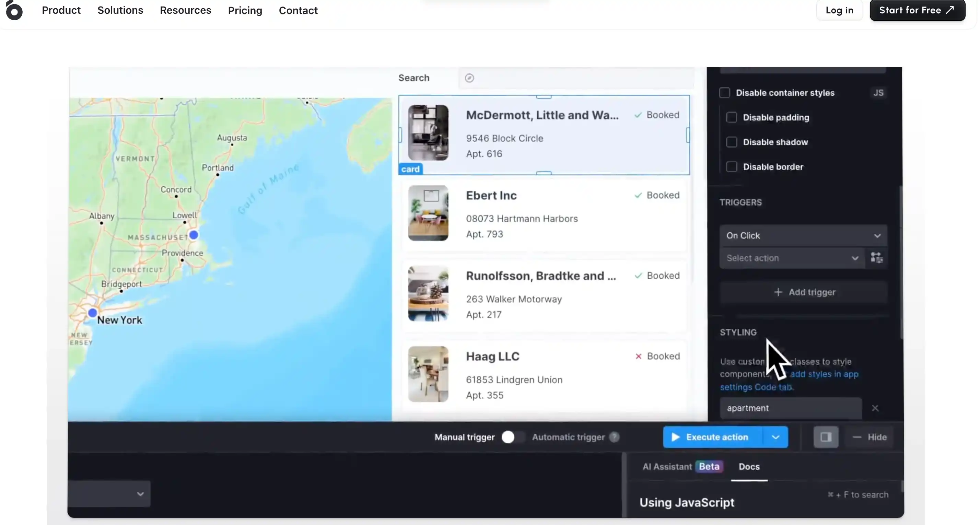Image resolution: width=980 pixels, height=525 pixels.
Task: Open trigger action settings sliders icon
Action: click(x=876, y=258)
